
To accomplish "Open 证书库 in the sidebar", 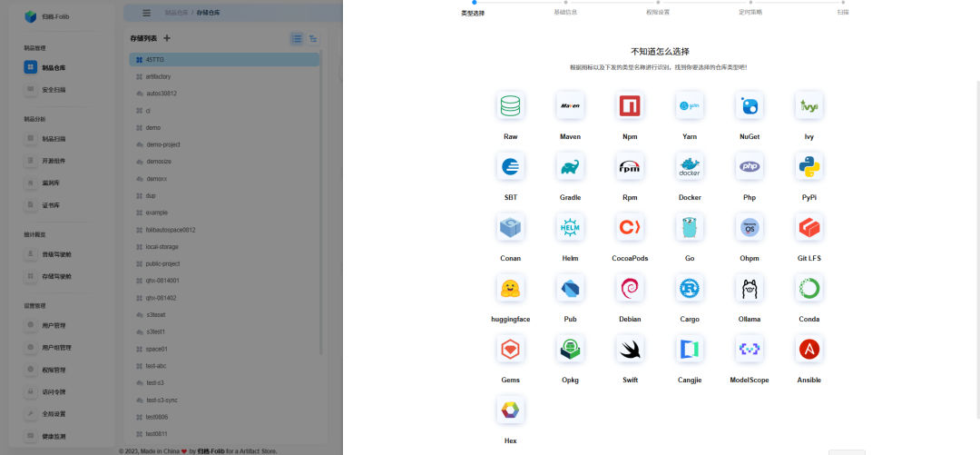I will point(51,205).
